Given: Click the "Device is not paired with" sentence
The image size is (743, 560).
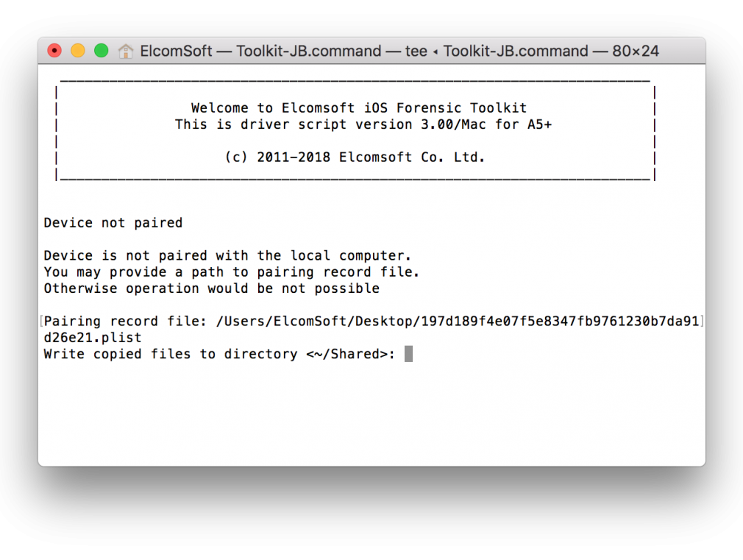Looking at the screenshot, I should (x=227, y=255).
